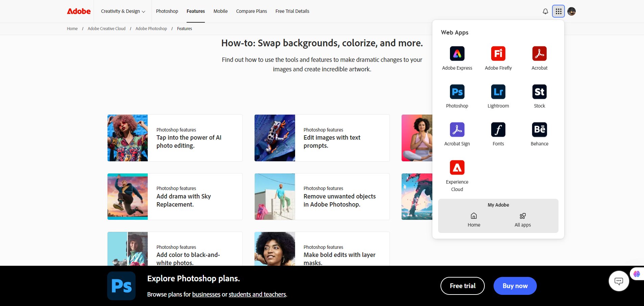Viewport: 644px width, 306px height.
Task: Go to Home breadcrumb
Action: coord(72,29)
